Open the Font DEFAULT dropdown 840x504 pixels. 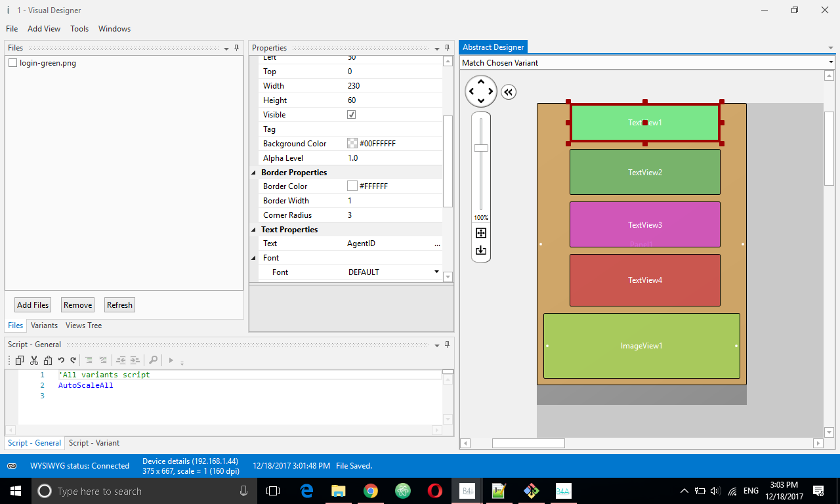click(x=437, y=272)
